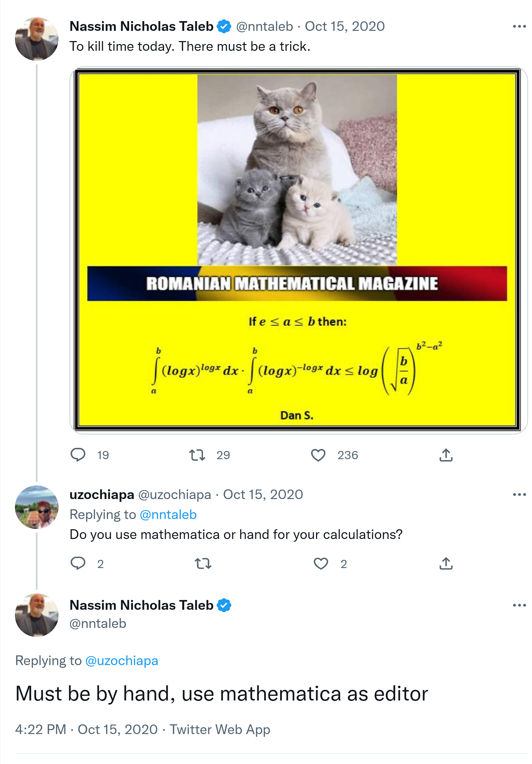This screenshot has height=764, width=532.
Task: Like Taleb's original tweet
Action: click(318, 455)
